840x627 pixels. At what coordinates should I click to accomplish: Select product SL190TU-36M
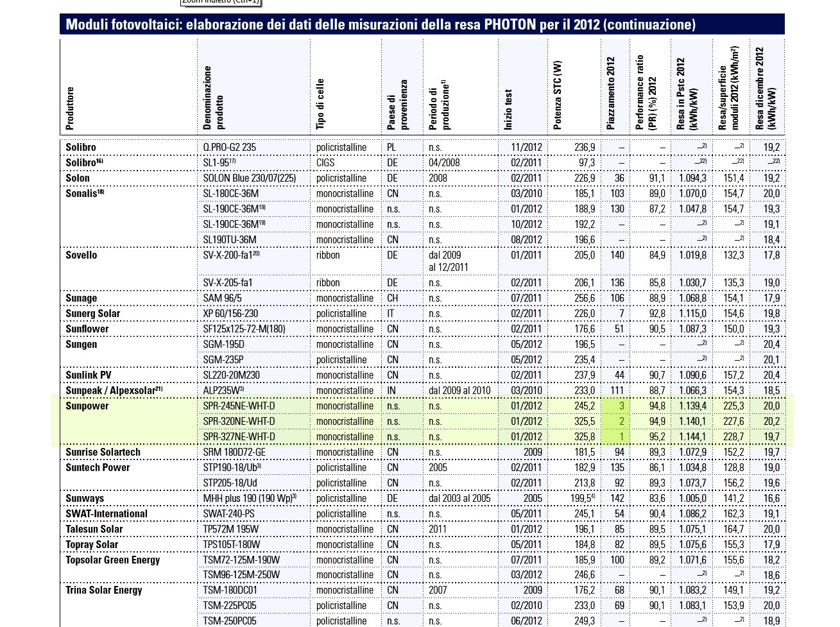tap(229, 240)
